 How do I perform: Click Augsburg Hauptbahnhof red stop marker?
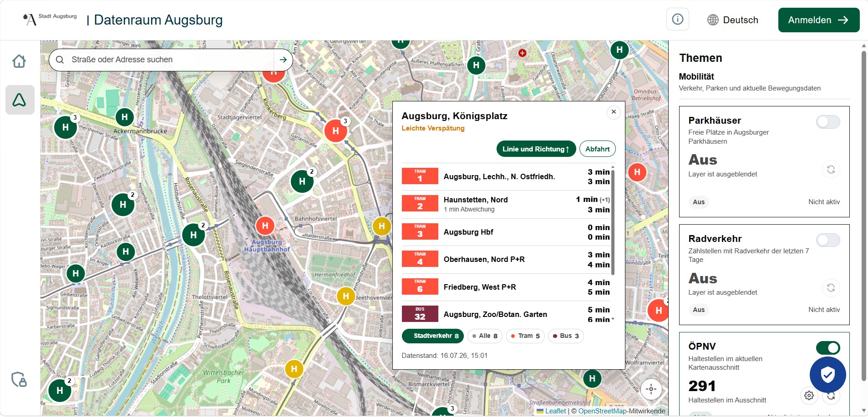(265, 226)
